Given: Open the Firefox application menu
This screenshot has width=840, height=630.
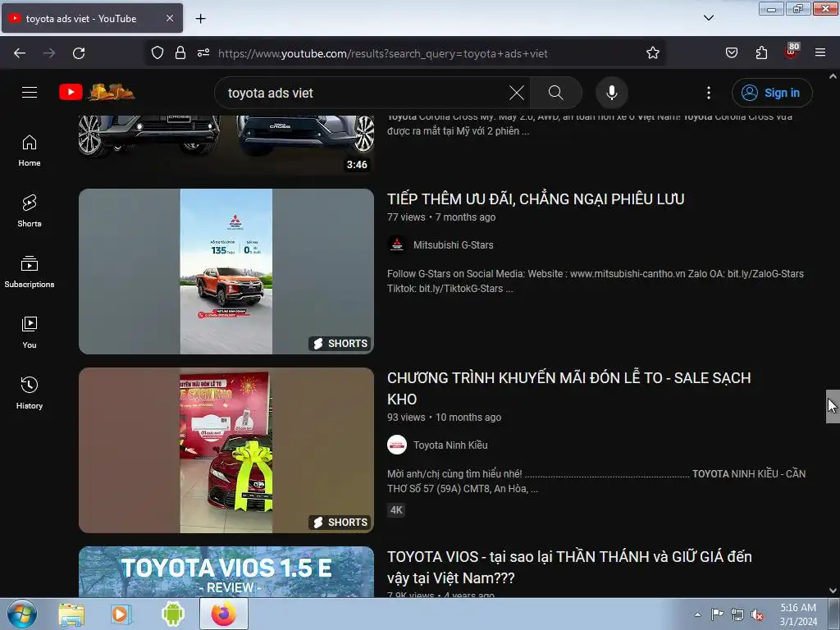Looking at the screenshot, I should point(820,53).
